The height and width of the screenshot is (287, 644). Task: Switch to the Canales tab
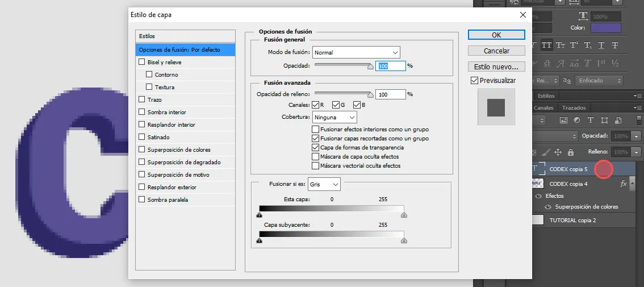543,108
